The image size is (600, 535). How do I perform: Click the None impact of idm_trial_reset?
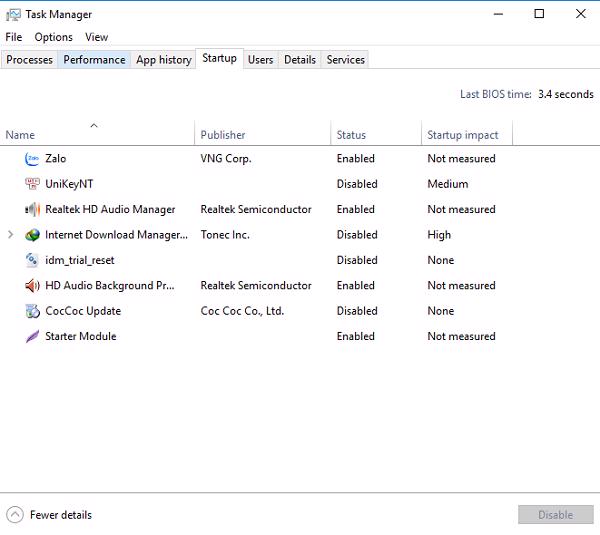(441, 260)
